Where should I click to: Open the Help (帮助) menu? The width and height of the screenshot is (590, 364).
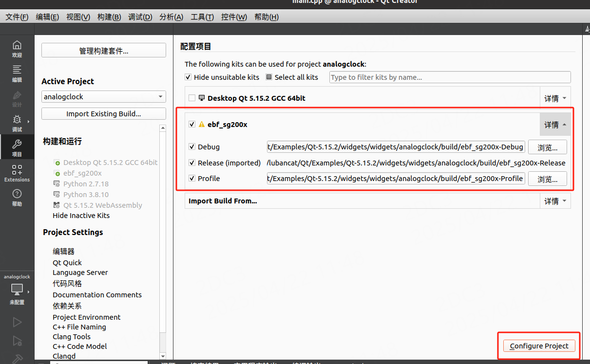pyautogui.click(x=266, y=17)
